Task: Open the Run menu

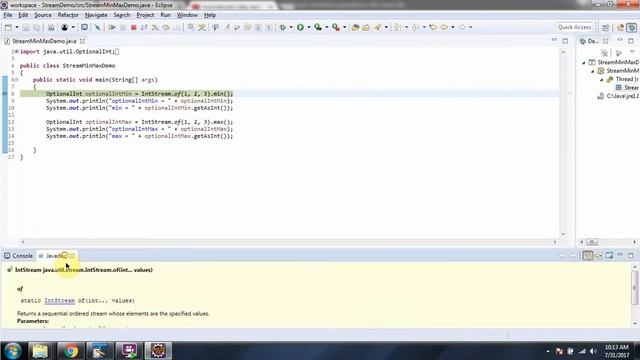Action: pyautogui.click(x=165, y=15)
